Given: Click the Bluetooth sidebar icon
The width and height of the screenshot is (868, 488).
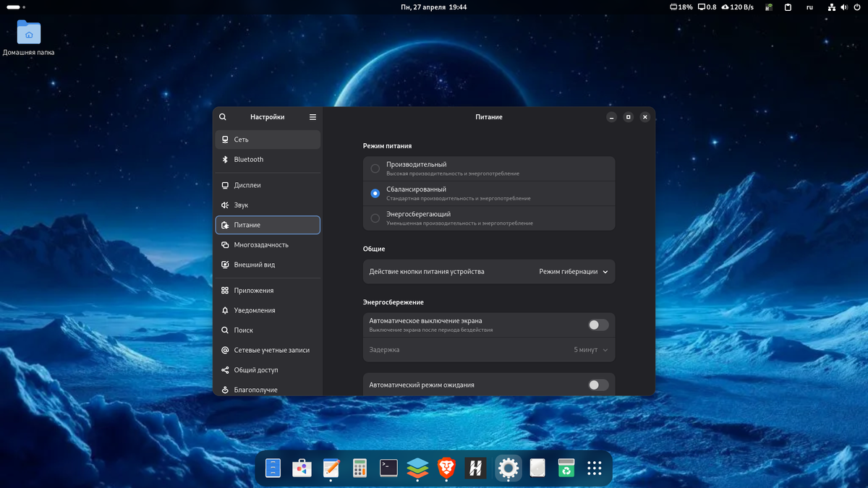Looking at the screenshot, I should tap(225, 160).
